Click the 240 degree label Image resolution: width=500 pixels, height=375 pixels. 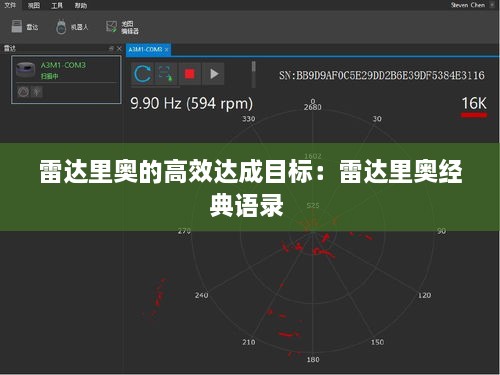[x=201, y=295]
